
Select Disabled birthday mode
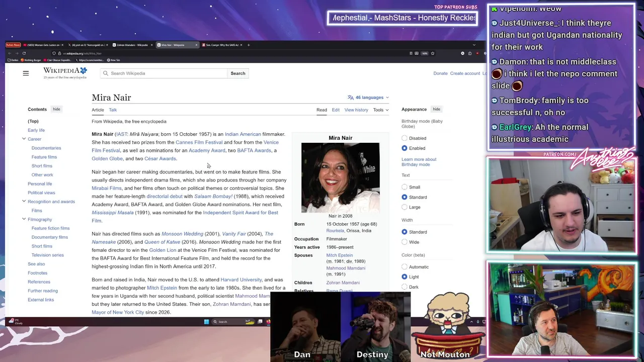(x=405, y=138)
